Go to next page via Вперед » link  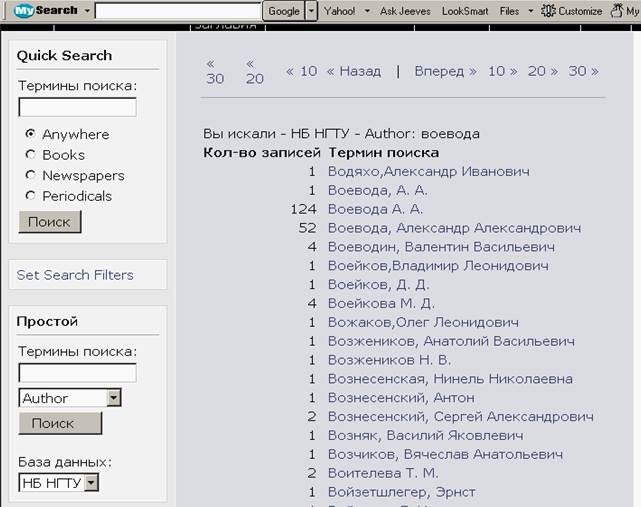445,71
